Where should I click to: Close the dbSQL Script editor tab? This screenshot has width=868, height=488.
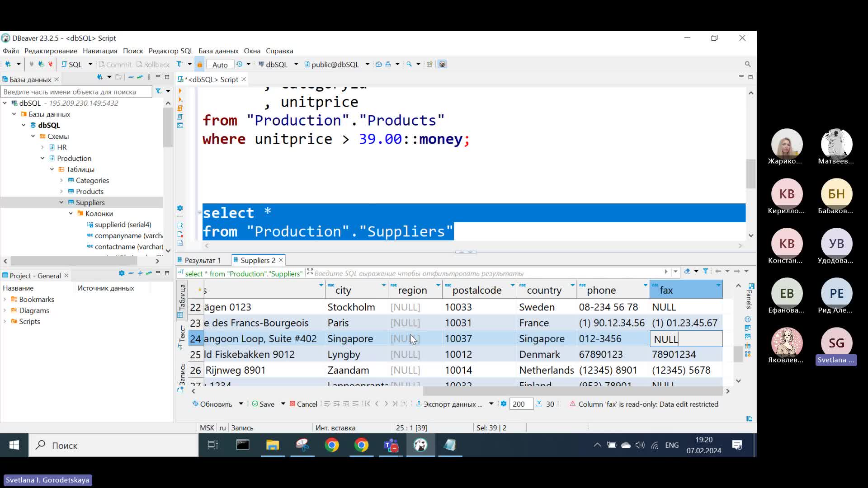click(244, 79)
